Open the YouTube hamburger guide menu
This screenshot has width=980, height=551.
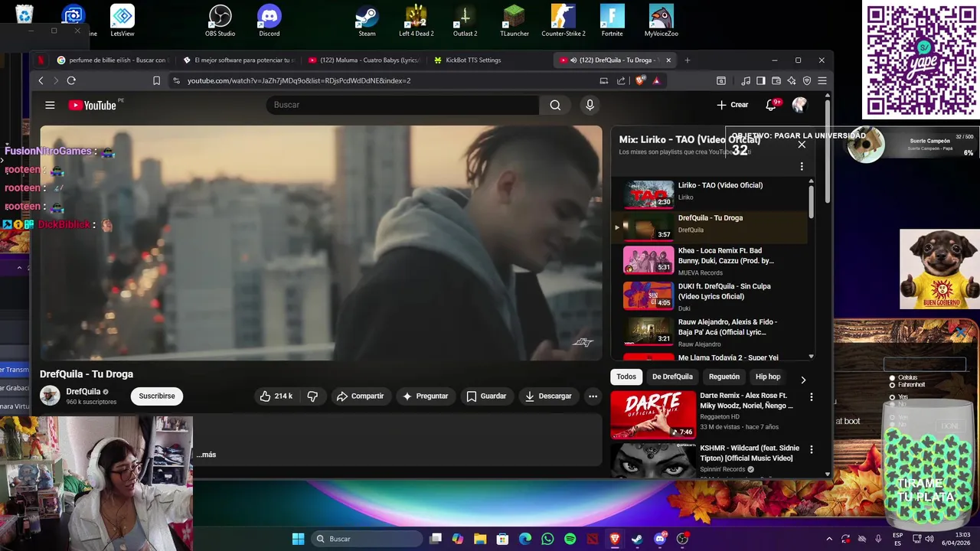(x=50, y=106)
